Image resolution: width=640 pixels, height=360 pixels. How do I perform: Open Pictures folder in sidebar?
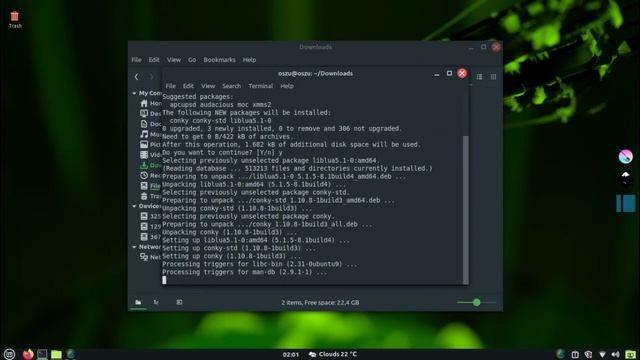[x=151, y=144]
